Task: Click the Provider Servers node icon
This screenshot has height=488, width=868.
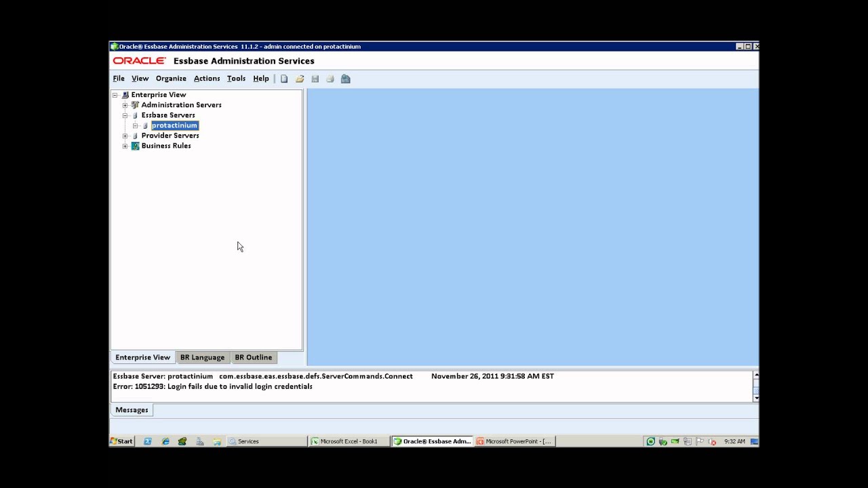Action: [135, 136]
